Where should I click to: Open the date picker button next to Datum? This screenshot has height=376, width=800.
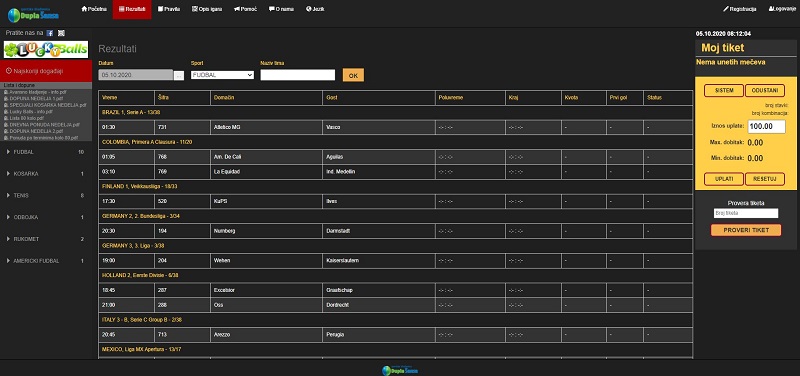click(x=179, y=76)
